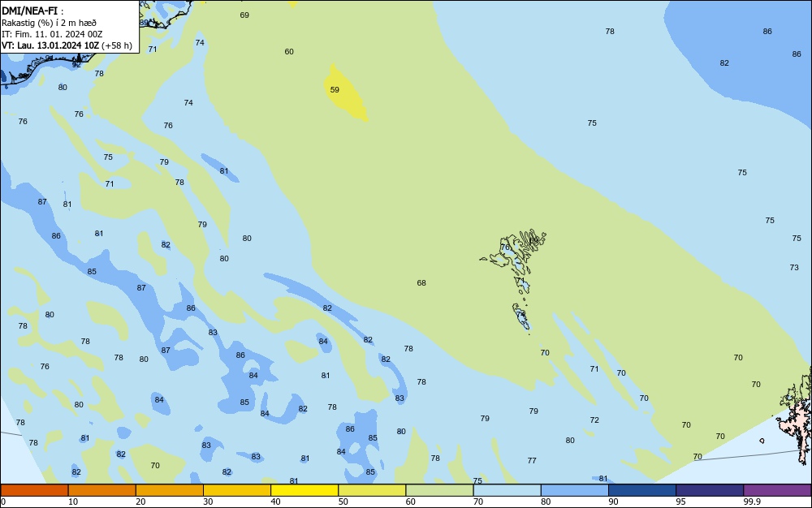812x508 pixels.
Task: Click the 68 value west of the Faroe Islands
Action: pos(421,282)
